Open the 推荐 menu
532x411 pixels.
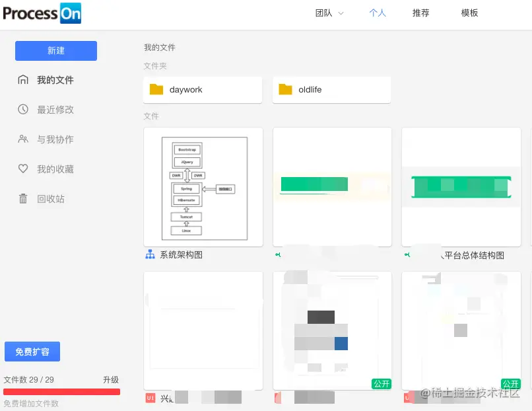click(x=420, y=13)
